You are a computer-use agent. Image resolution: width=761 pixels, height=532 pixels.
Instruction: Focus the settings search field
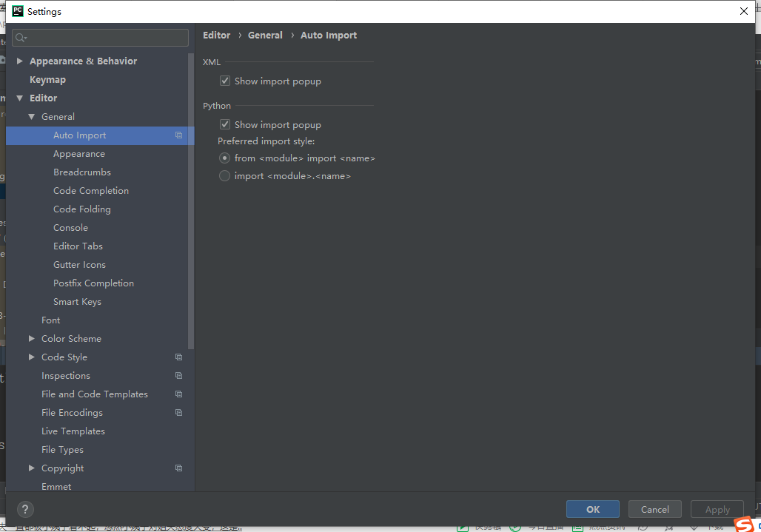point(100,38)
